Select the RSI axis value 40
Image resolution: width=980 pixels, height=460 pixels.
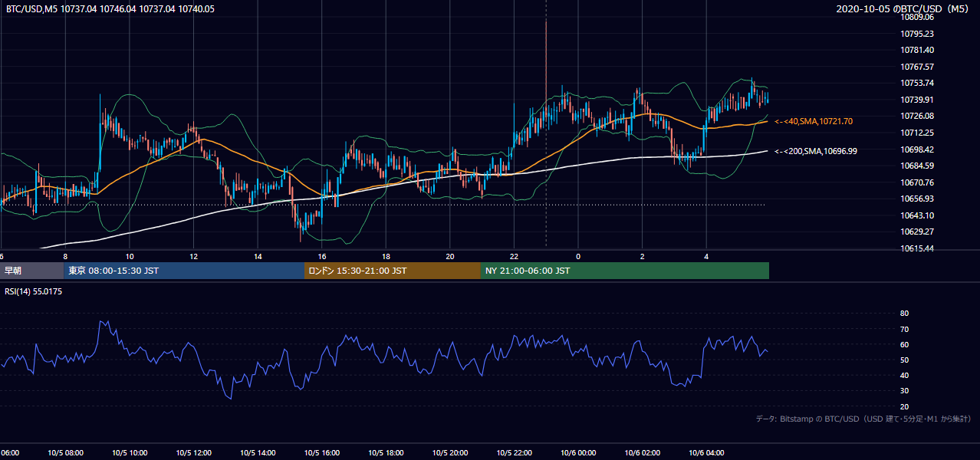click(904, 375)
